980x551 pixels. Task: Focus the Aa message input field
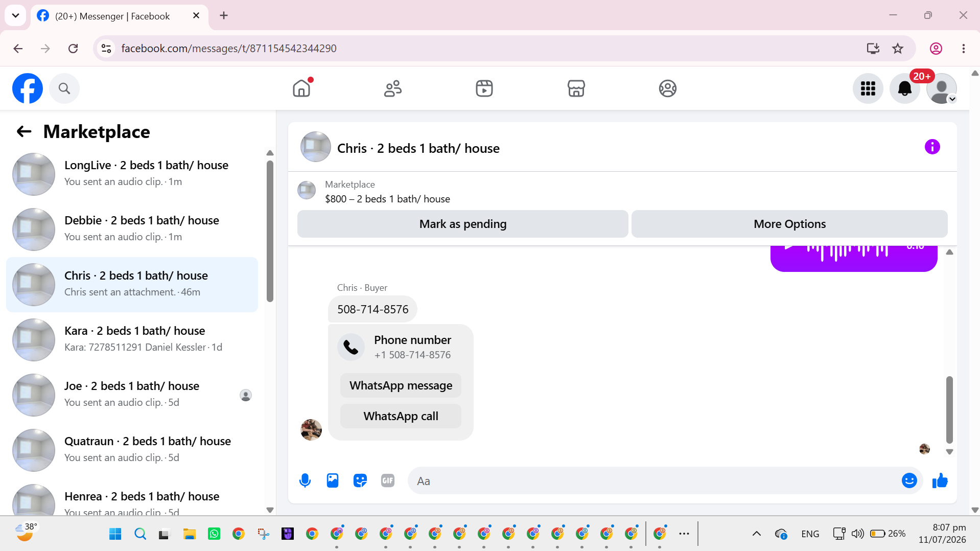[654, 481]
